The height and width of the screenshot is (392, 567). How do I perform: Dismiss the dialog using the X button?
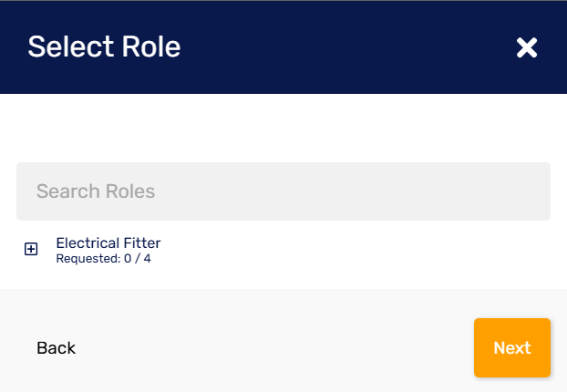click(x=527, y=48)
